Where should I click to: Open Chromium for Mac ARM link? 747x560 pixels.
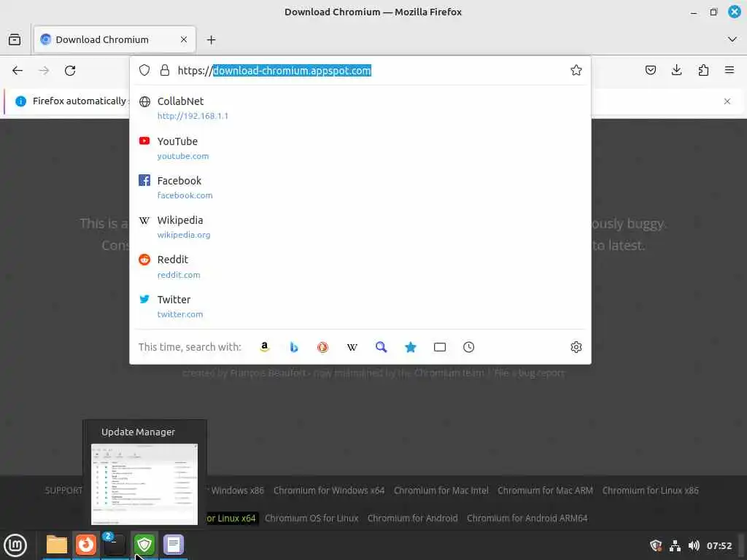[x=545, y=491]
